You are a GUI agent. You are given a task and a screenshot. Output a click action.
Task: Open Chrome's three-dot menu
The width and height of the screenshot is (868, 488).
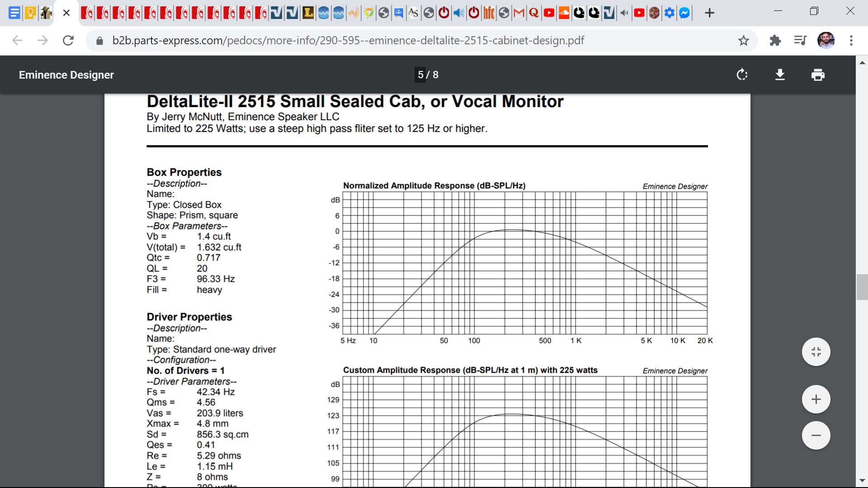coord(851,40)
